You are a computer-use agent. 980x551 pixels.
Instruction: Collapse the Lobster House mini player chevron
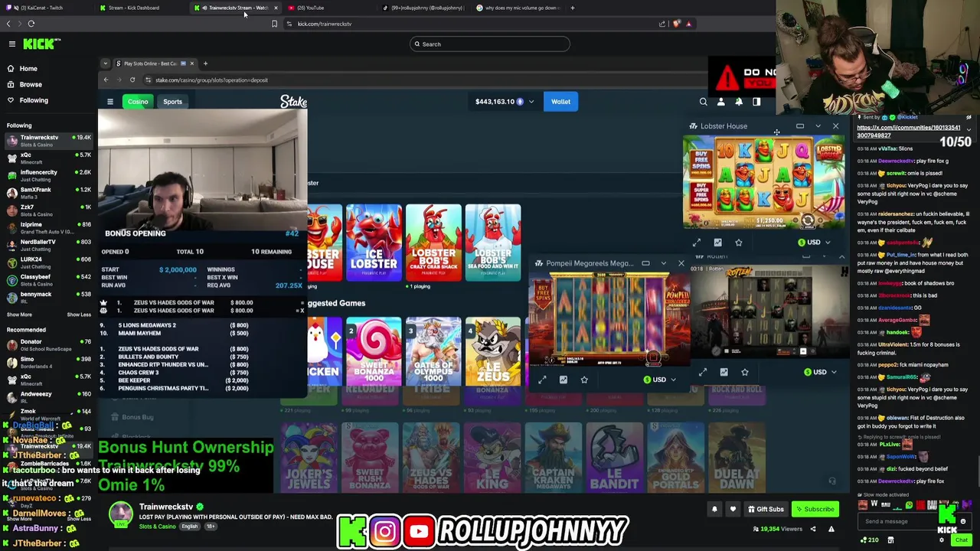[x=818, y=126]
